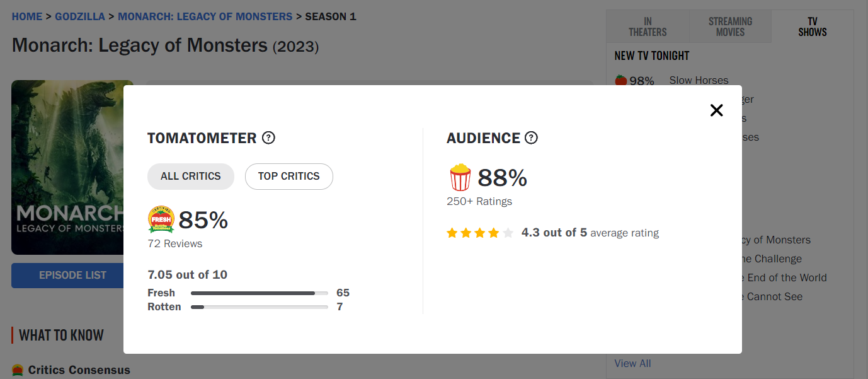Click the gold star rating row
The height and width of the screenshot is (379, 868).
(480, 233)
